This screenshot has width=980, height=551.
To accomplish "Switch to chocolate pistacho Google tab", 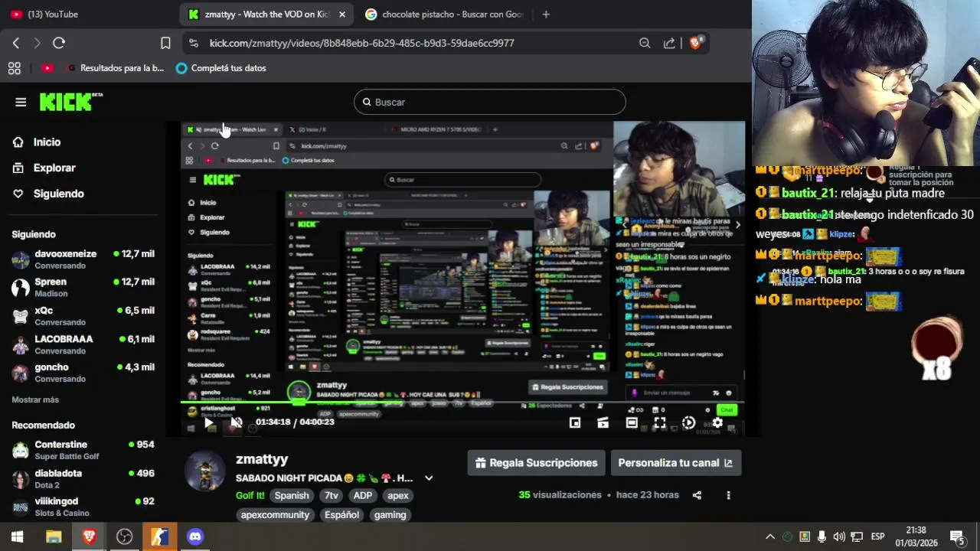I will point(444,14).
